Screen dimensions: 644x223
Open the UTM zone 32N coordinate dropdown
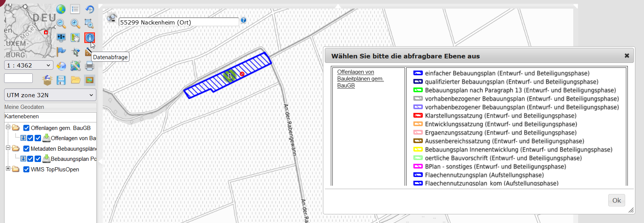pyautogui.click(x=50, y=95)
